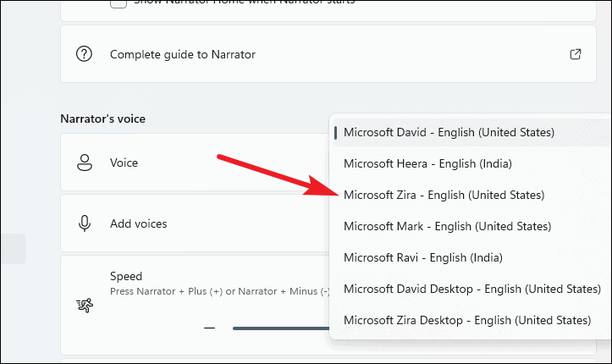Toggle the Show Narrator Home checkbox
This screenshot has width=612, height=364.
pyautogui.click(x=119, y=3)
